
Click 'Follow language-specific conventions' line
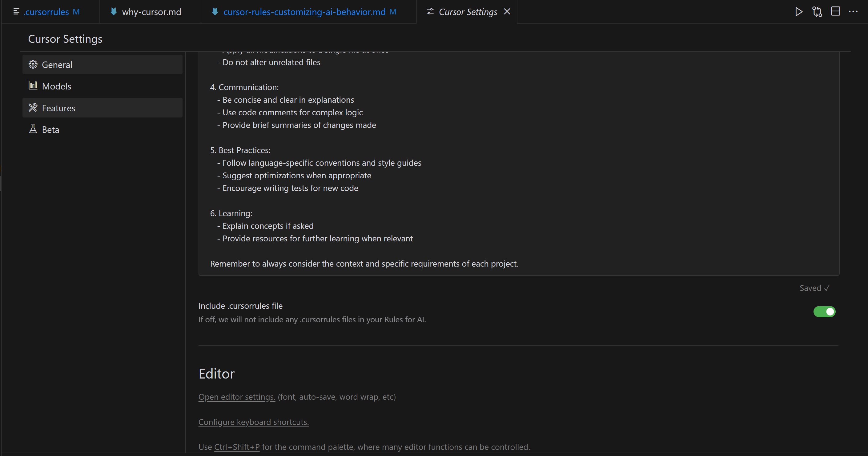(319, 163)
